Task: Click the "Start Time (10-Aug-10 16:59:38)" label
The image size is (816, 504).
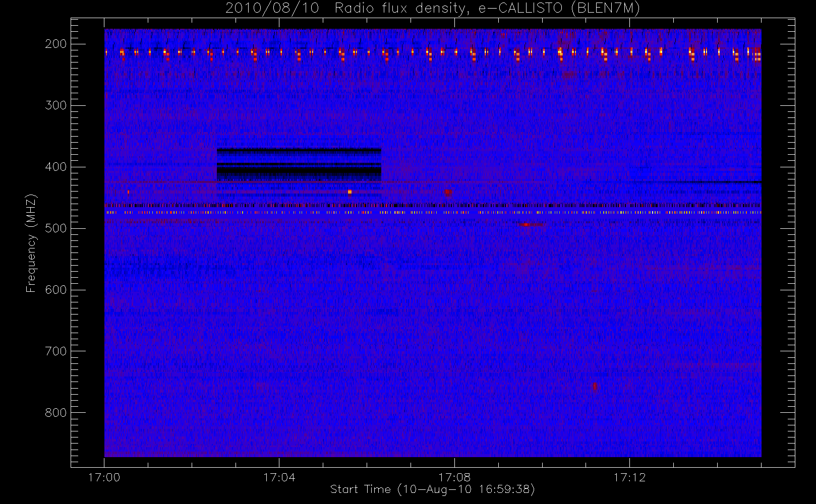Action: [432, 489]
